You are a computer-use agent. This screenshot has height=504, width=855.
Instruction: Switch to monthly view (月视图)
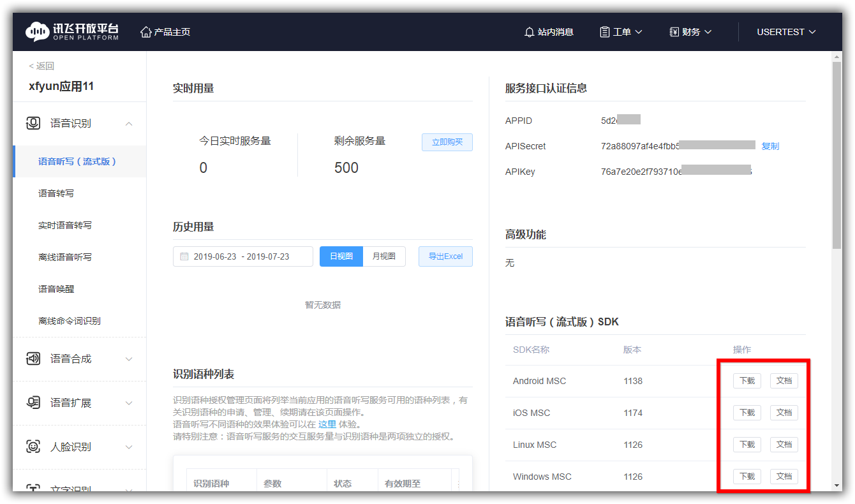384,256
